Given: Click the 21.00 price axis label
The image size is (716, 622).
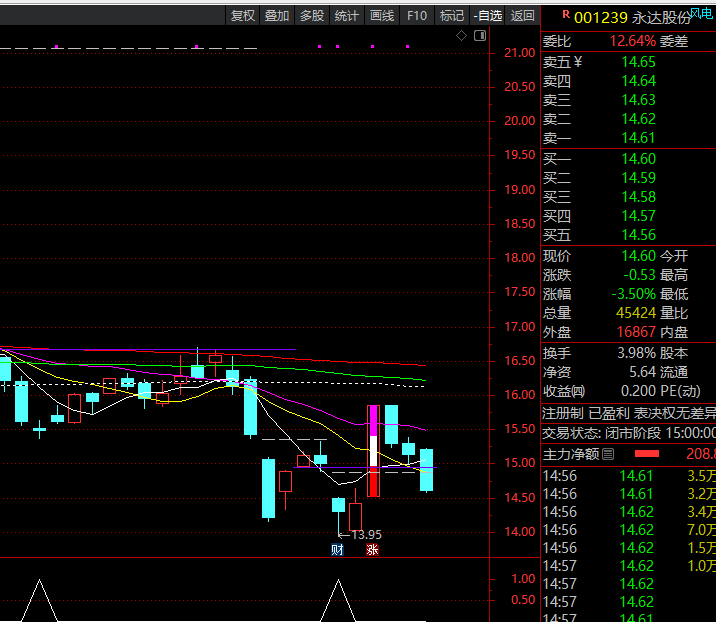Looking at the screenshot, I should (x=520, y=53).
